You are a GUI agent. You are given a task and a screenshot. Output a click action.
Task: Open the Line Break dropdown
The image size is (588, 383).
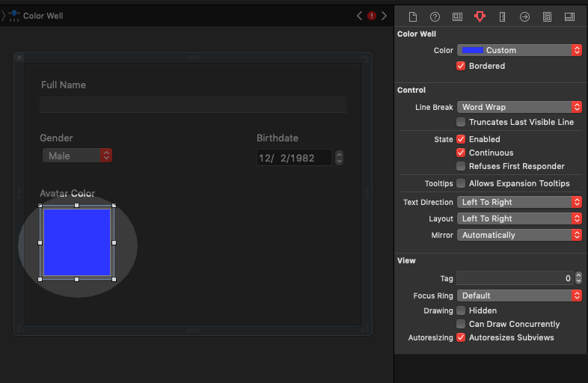519,107
